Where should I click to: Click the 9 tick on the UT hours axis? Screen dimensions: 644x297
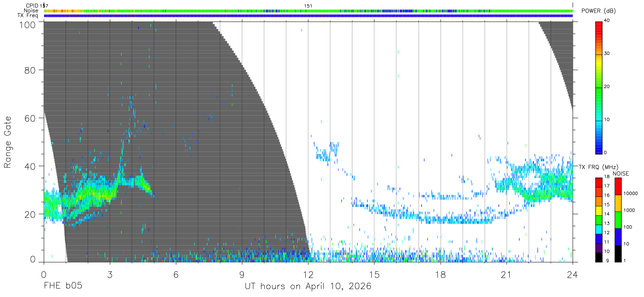pyautogui.click(x=242, y=274)
